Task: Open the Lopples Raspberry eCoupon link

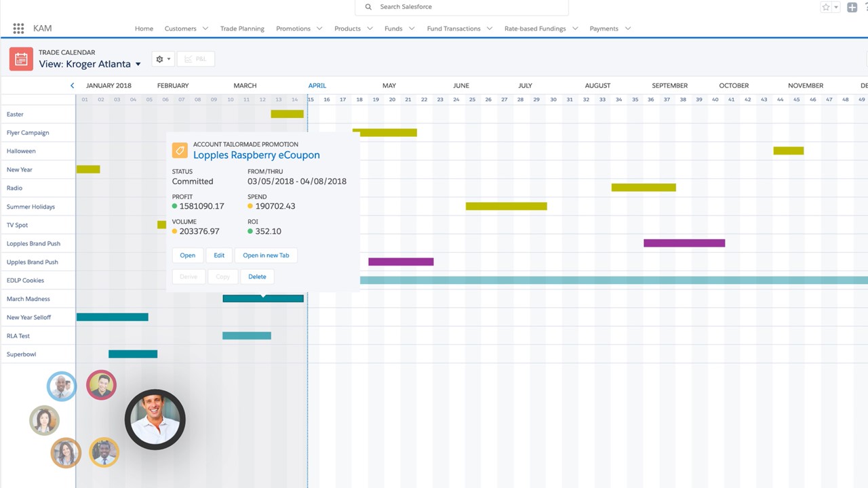Action: pos(256,155)
